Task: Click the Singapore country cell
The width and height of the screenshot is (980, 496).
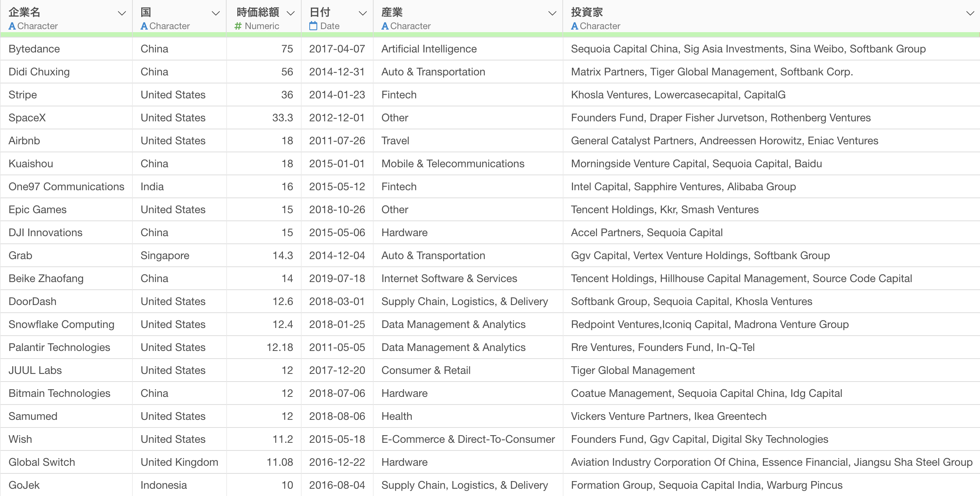Action: click(180, 256)
